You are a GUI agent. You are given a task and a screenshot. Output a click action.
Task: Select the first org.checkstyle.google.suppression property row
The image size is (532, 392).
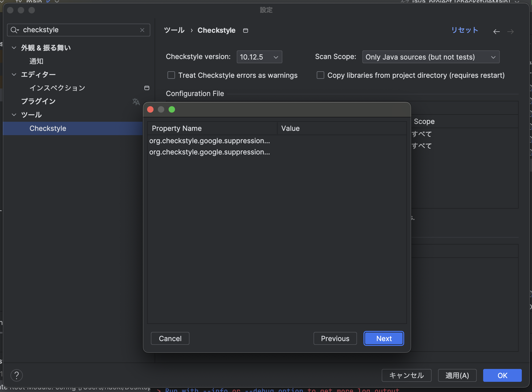point(209,141)
